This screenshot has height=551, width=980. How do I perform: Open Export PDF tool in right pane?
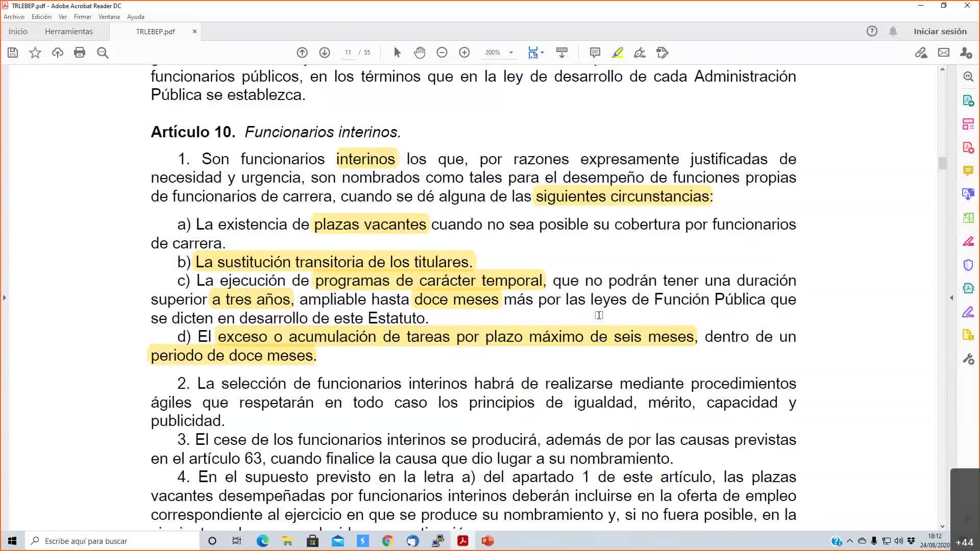[968, 101]
